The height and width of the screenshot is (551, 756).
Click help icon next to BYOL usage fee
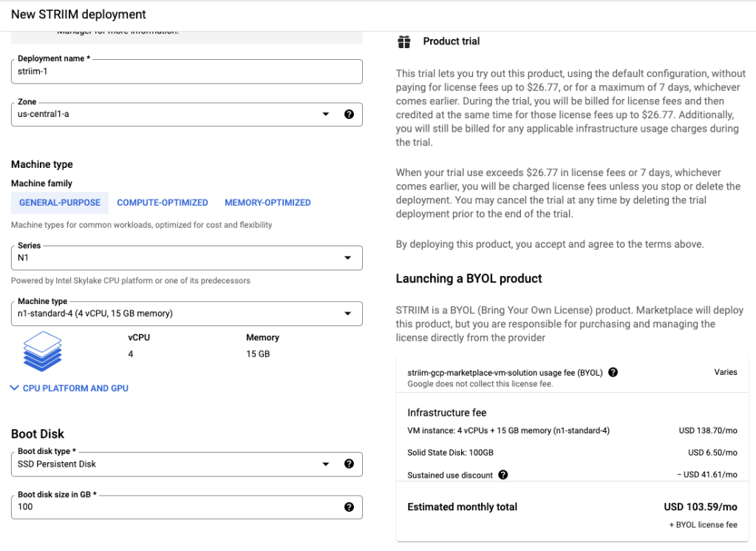(613, 373)
